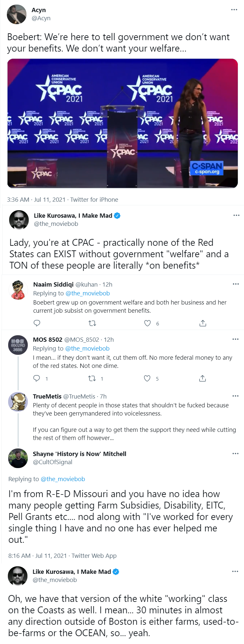
Task: Click the 8:16 AM Jul 11 timestamp
Action: point(38,556)
